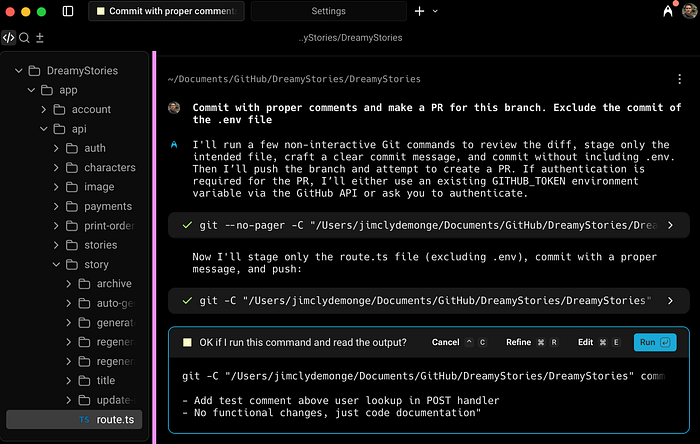Viewport: 700px width, 444px height.
Task: Collapse the api folder
Action: pyautogui.click(x=44, y=129)
